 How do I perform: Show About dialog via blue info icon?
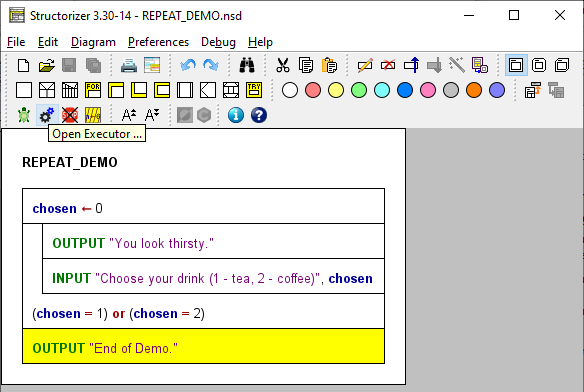point(236,115)
